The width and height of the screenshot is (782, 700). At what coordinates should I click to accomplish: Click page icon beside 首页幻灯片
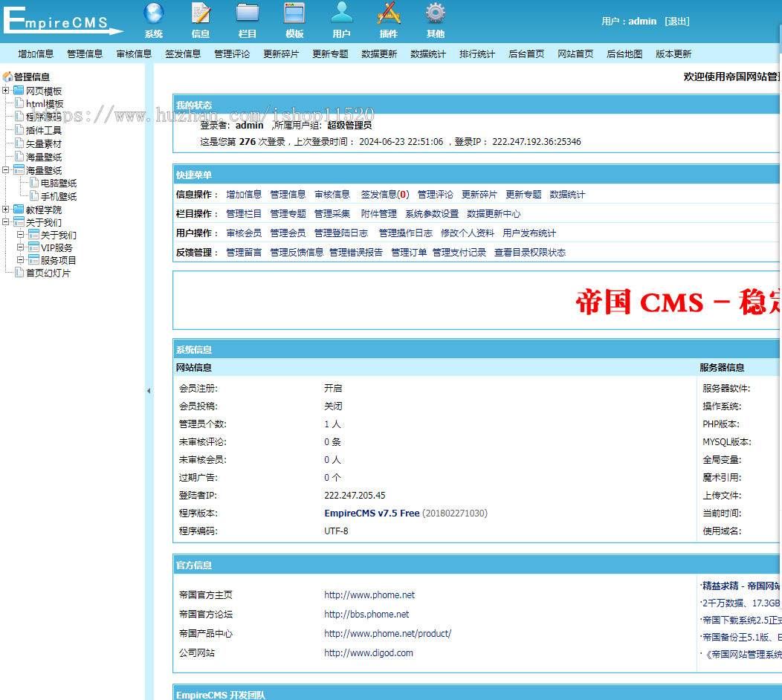click(19, 272)
